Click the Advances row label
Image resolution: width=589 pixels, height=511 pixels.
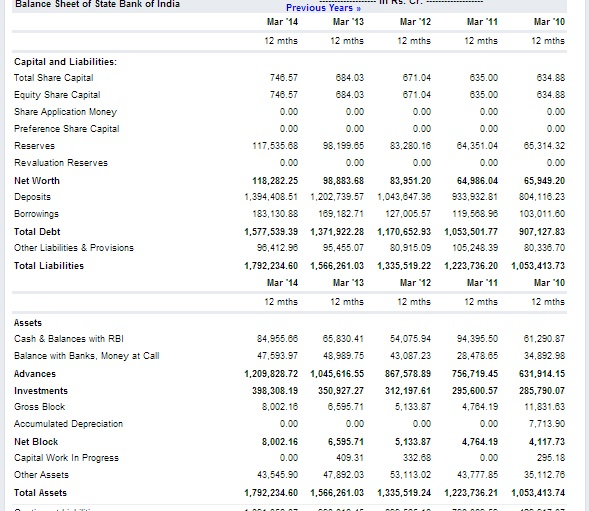point(35,374)
